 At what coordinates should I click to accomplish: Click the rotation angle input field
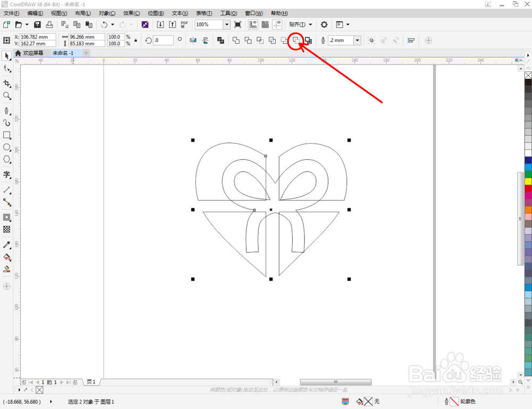click(163, 40)
